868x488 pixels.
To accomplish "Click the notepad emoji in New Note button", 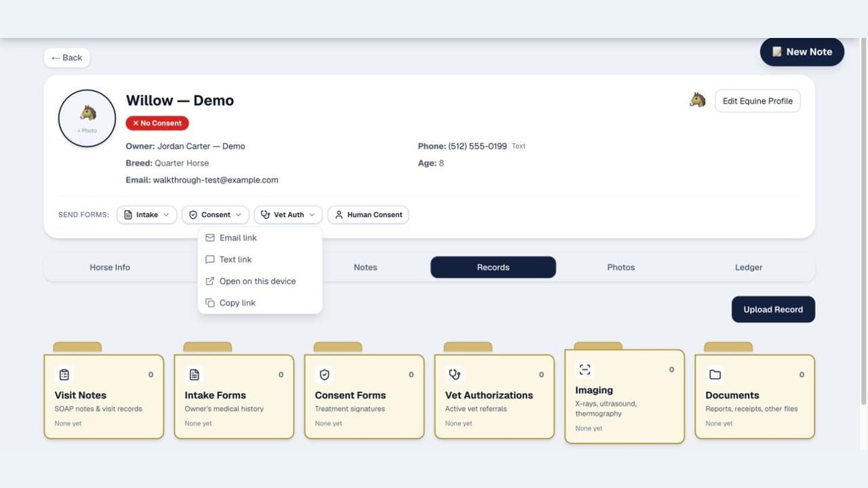I will [777, 52].
